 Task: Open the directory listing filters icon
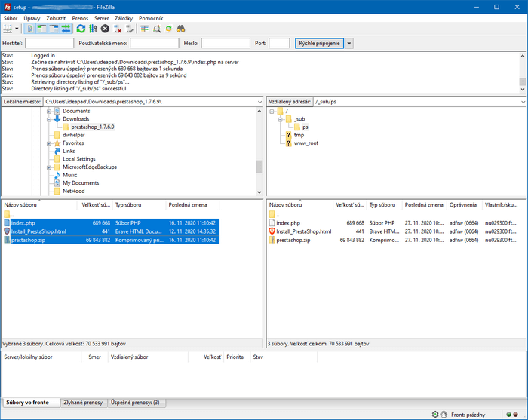[x=143, y=29]
